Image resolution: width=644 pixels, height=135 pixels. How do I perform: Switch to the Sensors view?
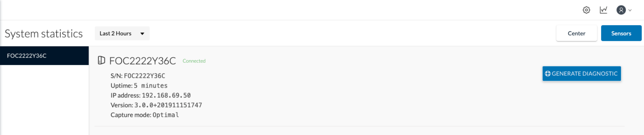coord(621,33)
